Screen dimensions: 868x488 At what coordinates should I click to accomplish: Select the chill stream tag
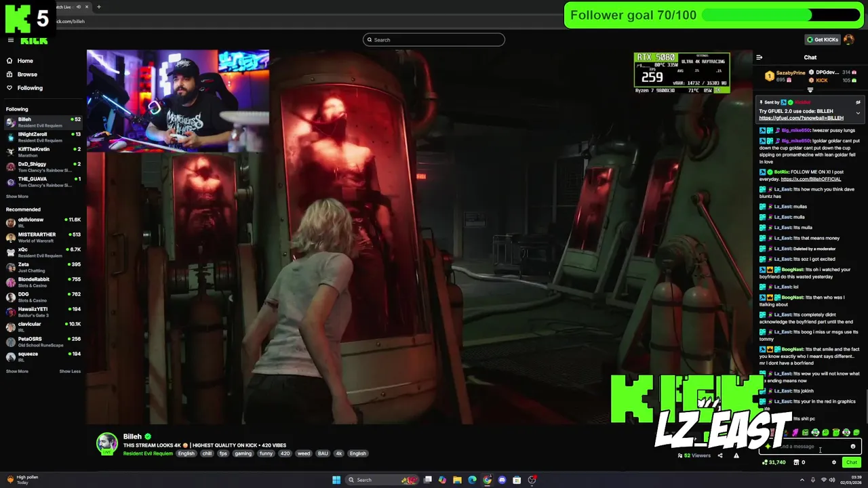[207, 453]
